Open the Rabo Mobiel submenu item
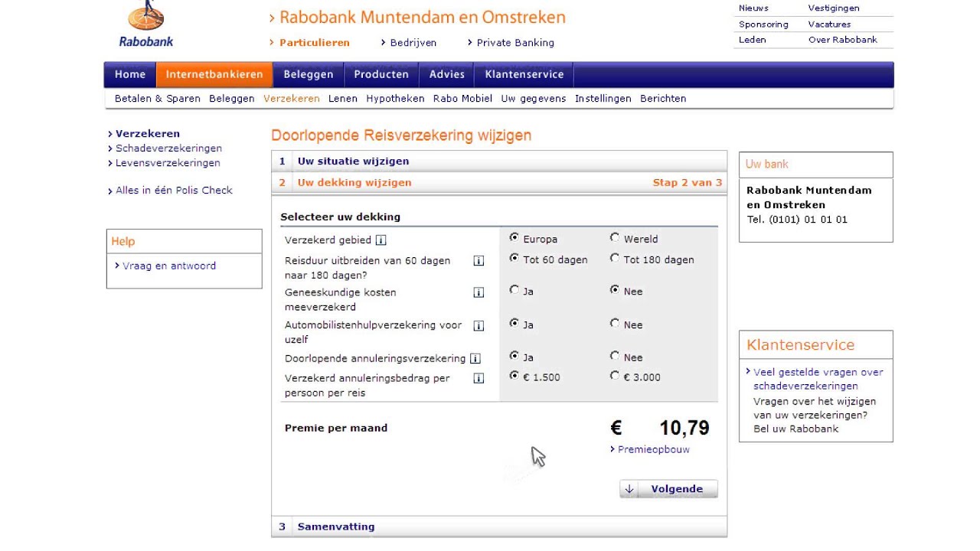The width and height of the screenshot is (980, 551). 462,99
